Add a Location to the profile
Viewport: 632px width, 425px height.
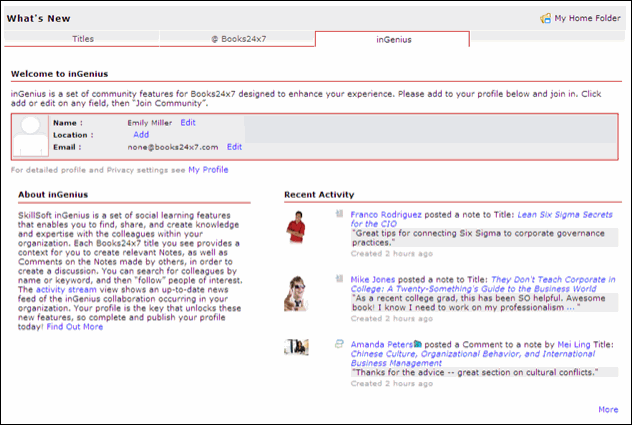click(x=141, y=135)
